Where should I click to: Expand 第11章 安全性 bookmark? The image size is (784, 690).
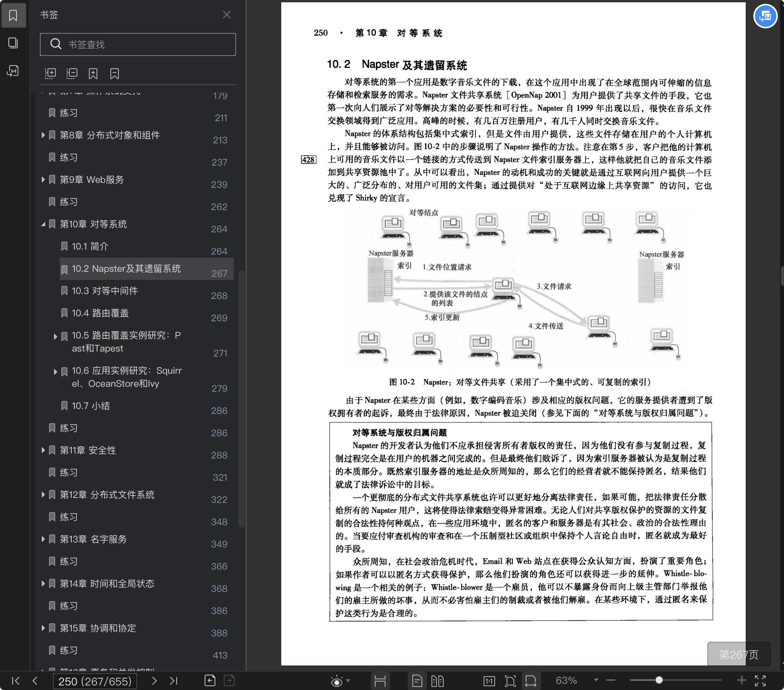(x=43, y=450)
